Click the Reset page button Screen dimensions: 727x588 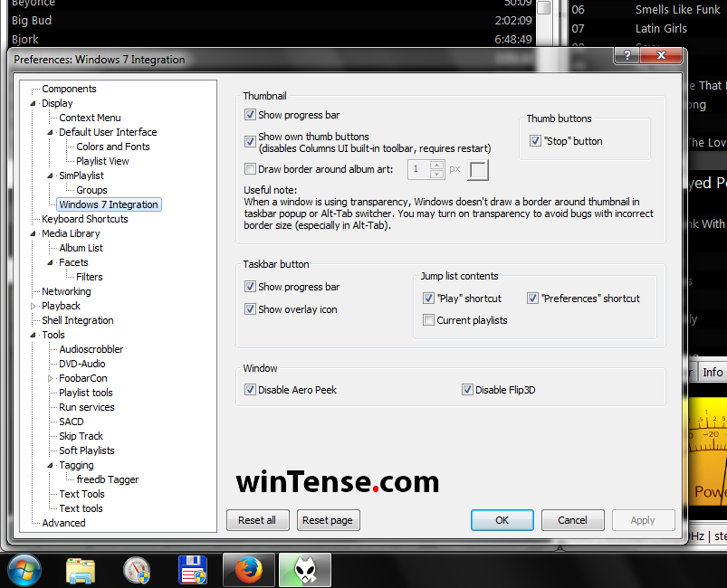coord(328,520)
